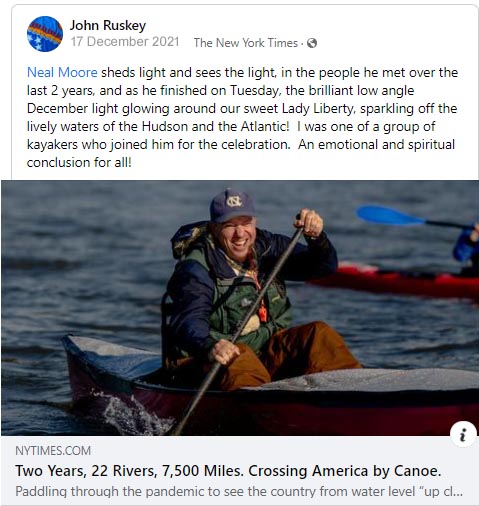Open John Ruskey's profile picture avatar
The height and width of the screenshot is (506, 479).
point(45,34)
